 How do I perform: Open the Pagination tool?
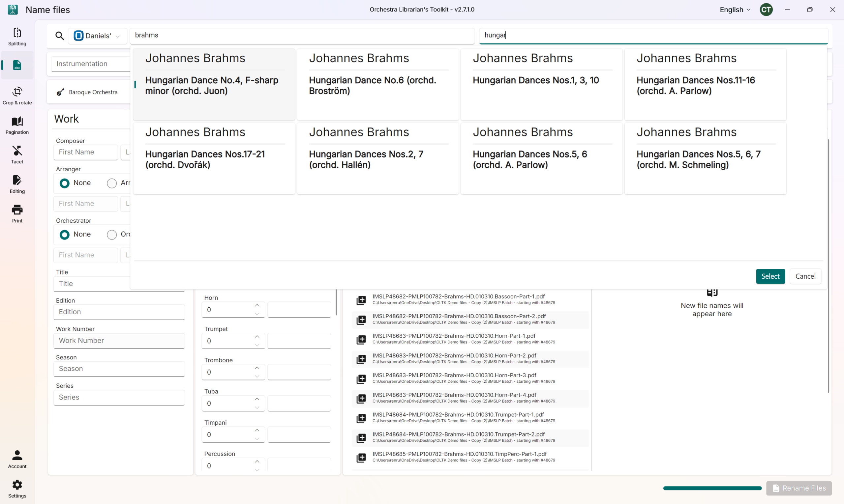coord(17,126)
